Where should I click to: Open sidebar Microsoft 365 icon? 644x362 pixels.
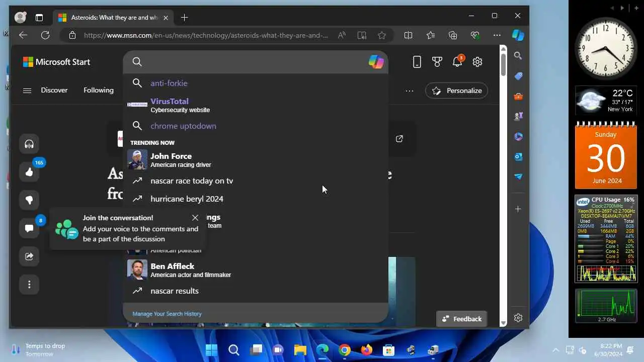(518, 136)
